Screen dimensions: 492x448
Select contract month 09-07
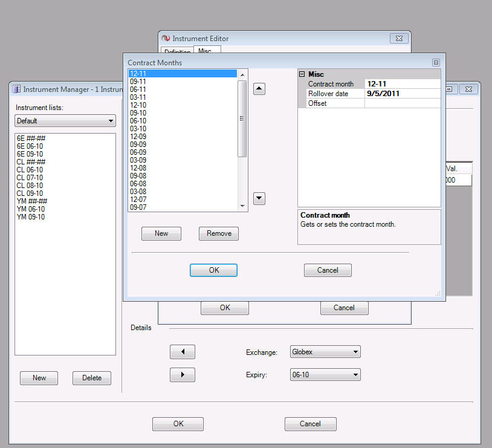coord(183,207)
